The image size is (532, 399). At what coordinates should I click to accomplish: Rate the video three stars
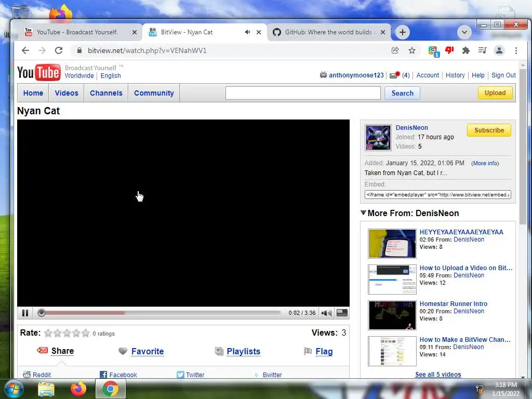click(x=67, y=333)
